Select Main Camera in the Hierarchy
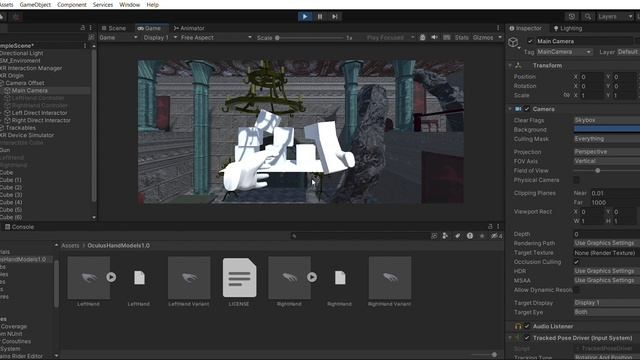The width and height of the screenshot is (640, 360). pos(29,91)
